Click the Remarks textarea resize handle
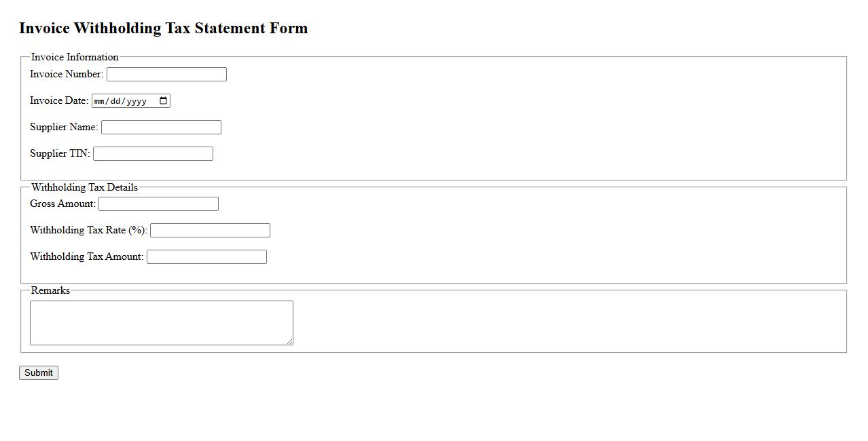Screen dimensions: 868x441 pyautogui.click(x=290, y=342)
